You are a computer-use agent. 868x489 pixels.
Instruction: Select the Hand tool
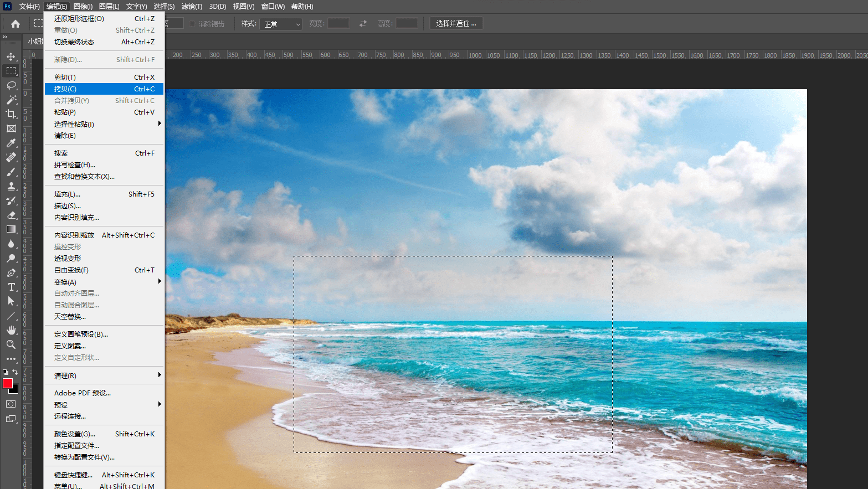11,330
